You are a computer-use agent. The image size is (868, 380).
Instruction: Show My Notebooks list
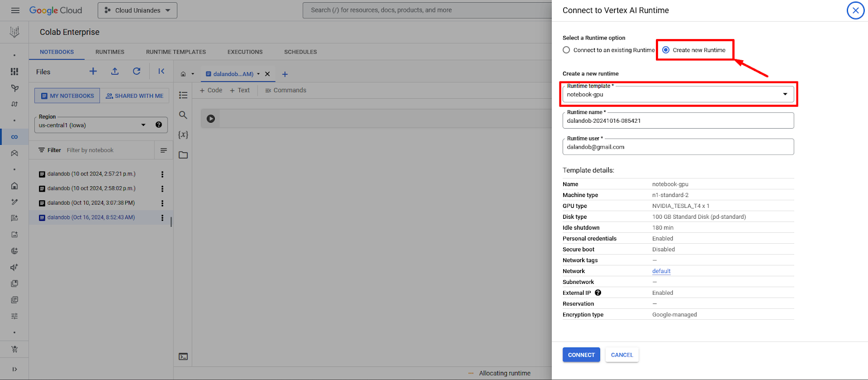[x=67, y=96]
